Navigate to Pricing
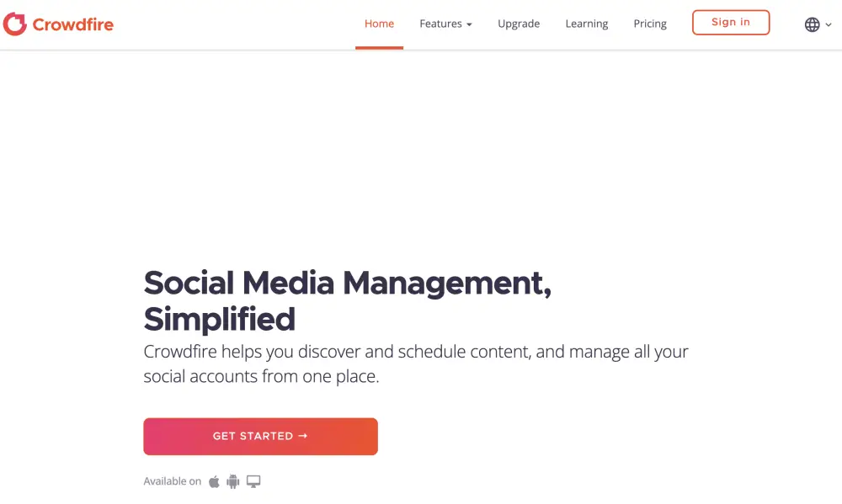The width and height of the screenshot is (842, 504). click(650, 24)
